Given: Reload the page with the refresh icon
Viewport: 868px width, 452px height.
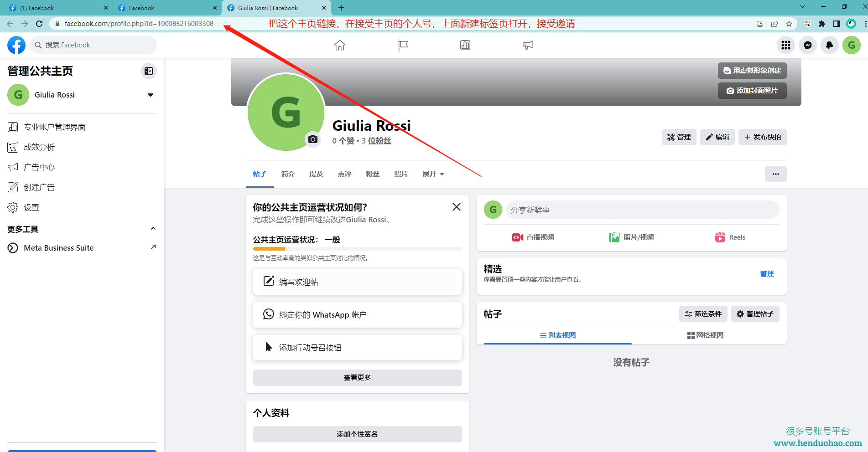Looking at the screenshot, I should click(x=39, y=24).
